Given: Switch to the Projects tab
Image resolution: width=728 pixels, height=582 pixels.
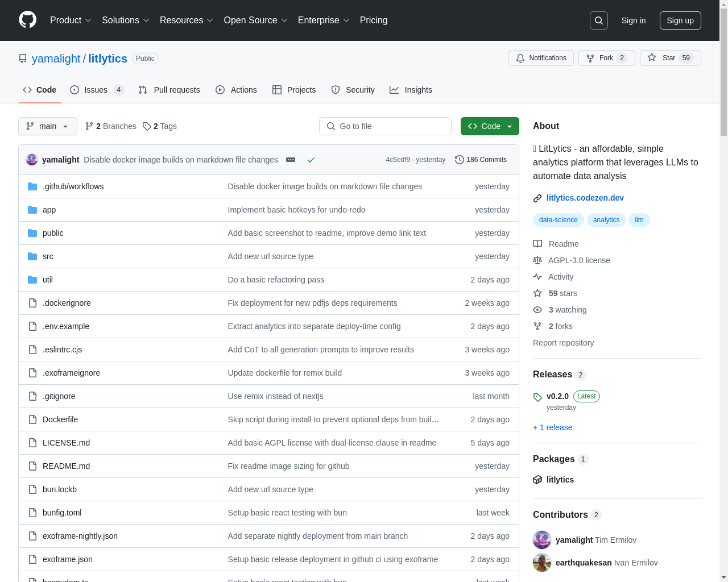Looking at the screenshot, I should click(x=294, y=90).
